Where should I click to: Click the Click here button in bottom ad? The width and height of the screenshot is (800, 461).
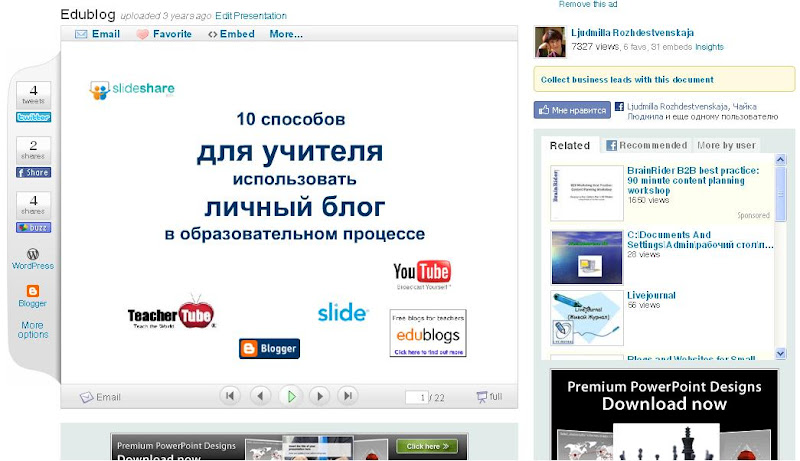(427, 446)
